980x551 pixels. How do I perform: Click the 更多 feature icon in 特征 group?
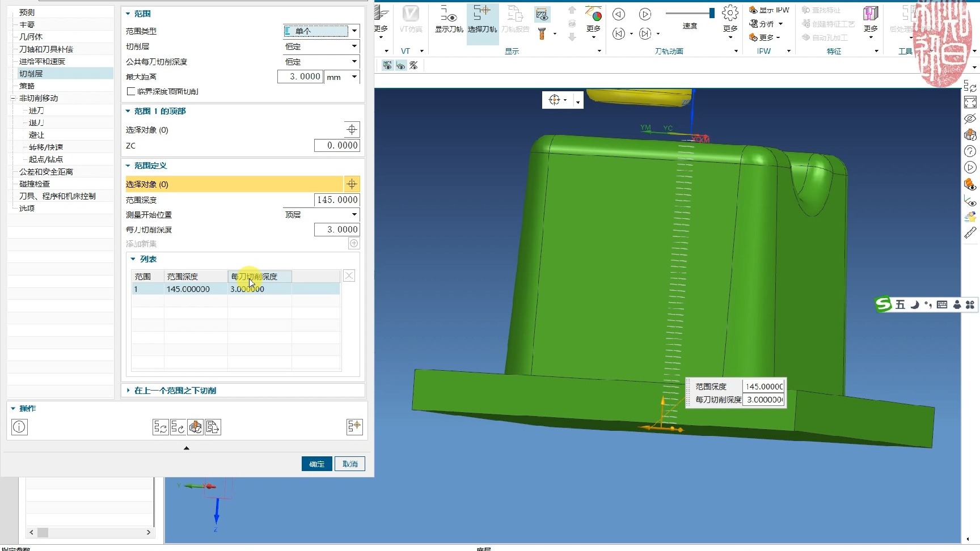[871, 14]
